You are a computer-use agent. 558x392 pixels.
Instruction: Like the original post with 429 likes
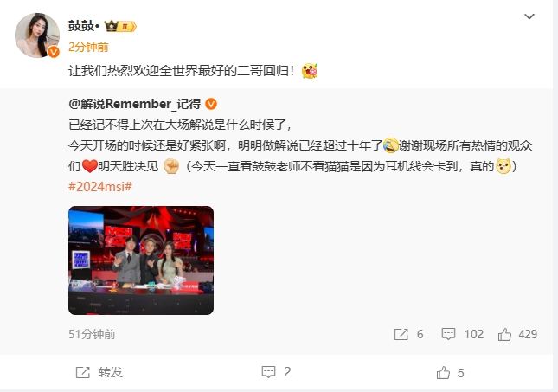point(504,334)
